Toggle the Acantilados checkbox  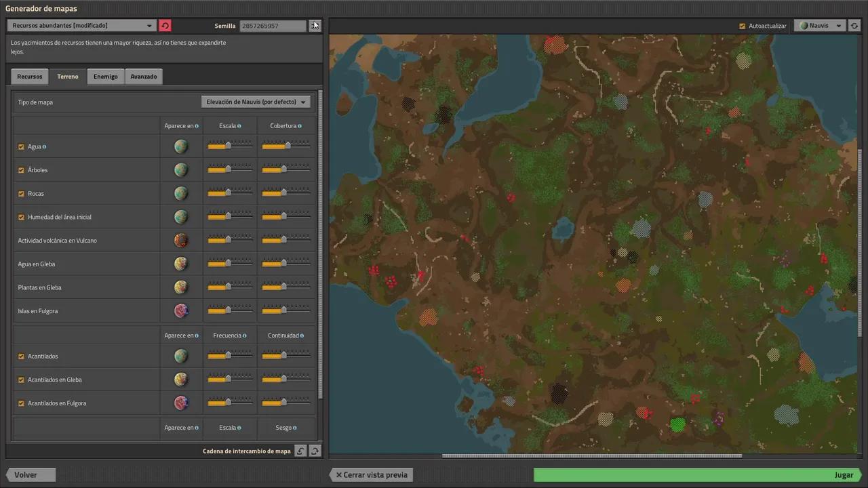click(x=21, y=356)
